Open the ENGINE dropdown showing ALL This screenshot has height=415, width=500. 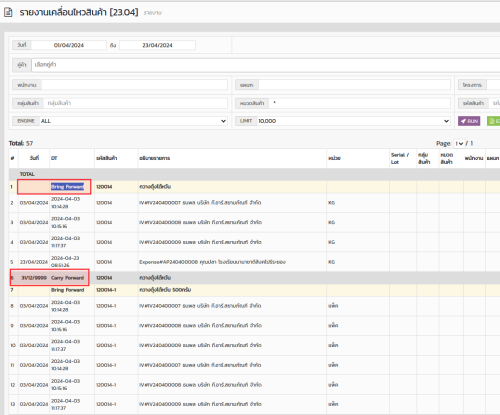pyautogui.click(x=133, y=121)
